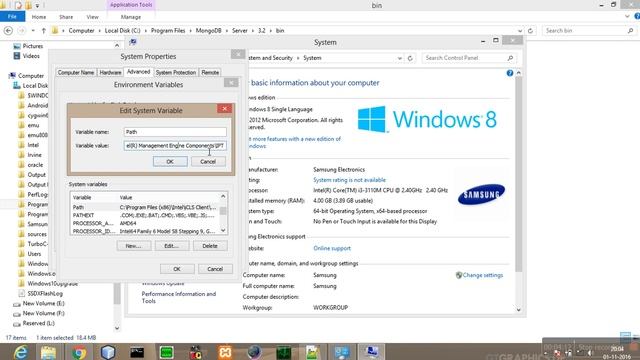Click the Variable value field
Viewport: 640px width, 360px height.
point(175,146)
